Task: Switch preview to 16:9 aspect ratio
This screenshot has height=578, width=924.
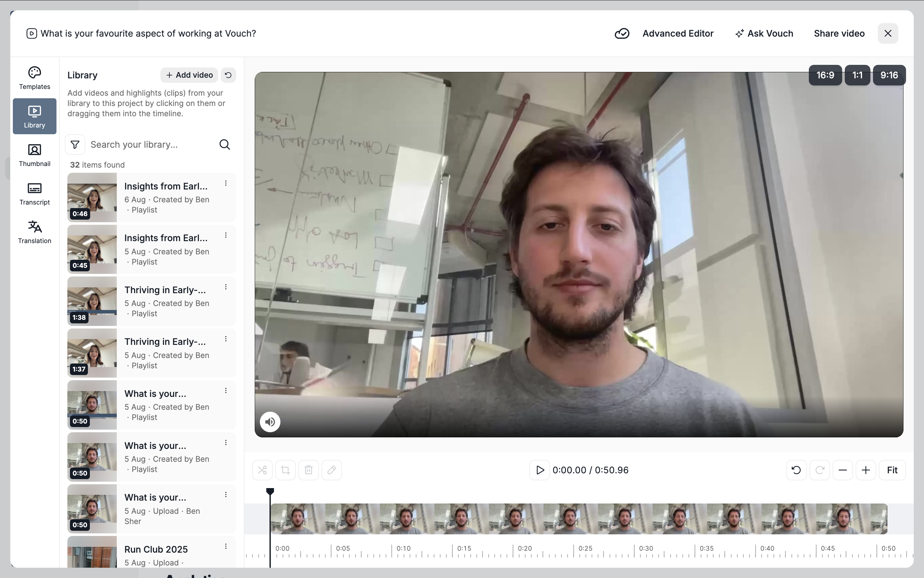Action: (x=825, y=75)
